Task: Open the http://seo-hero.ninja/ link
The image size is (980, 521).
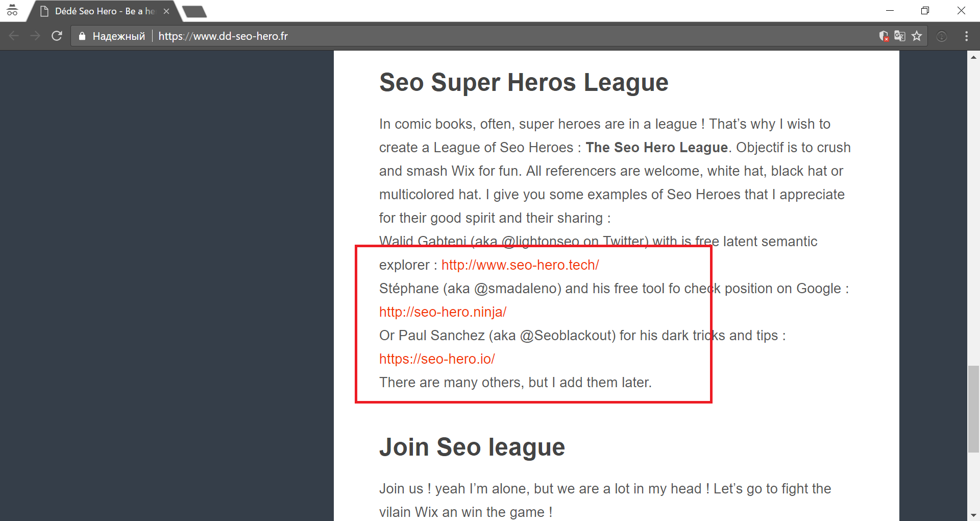Action: tap(443, 312)
